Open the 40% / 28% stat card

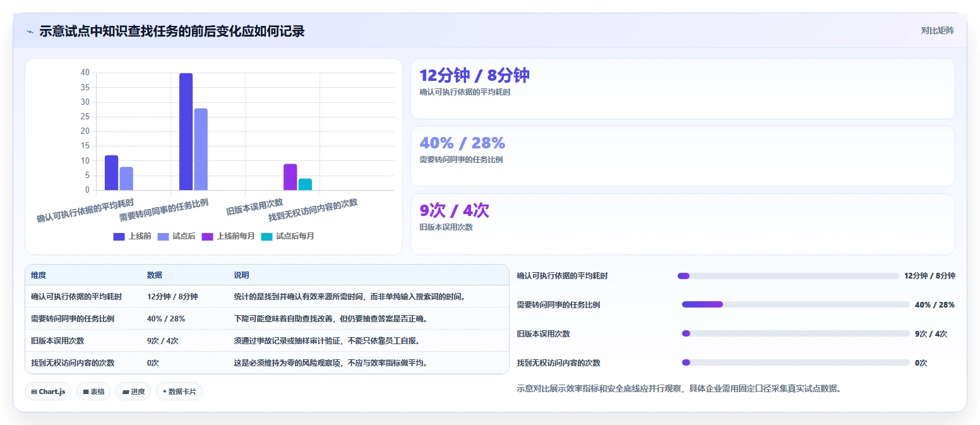[x=683, y=156]
